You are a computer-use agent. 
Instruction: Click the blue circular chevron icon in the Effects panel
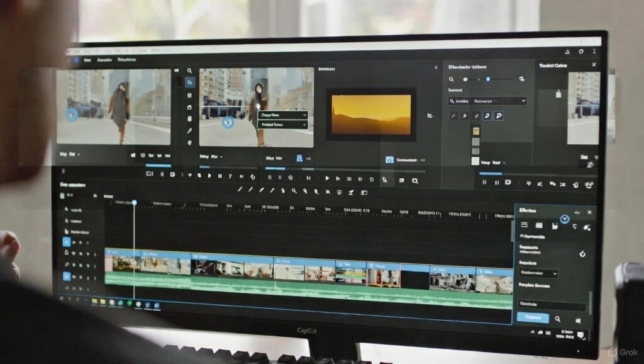565,219
